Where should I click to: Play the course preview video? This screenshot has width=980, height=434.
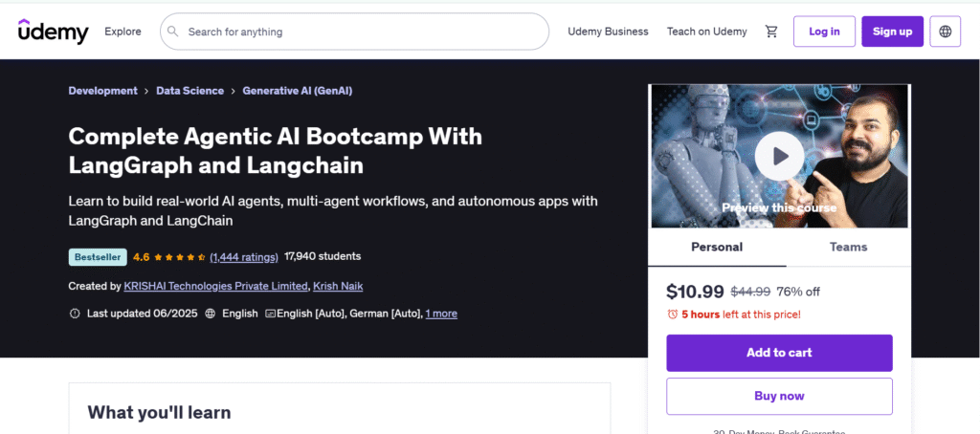[x=779, y=156]
